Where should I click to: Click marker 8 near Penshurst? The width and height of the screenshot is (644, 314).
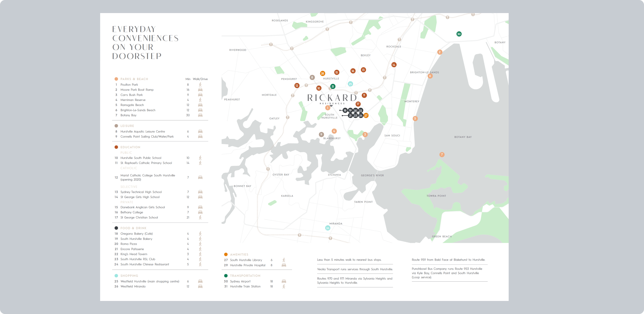point(312,77)
